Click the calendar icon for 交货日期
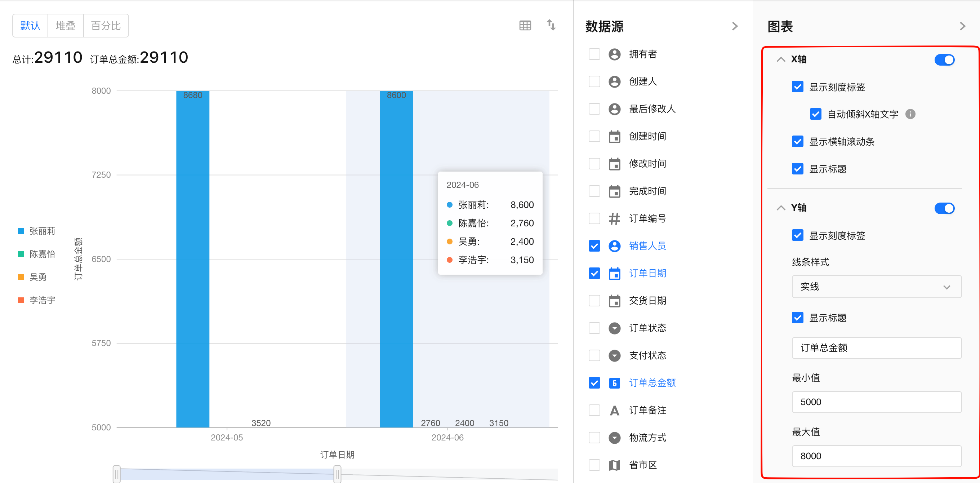This screenshot has width=980, height=483. click(614, 301)
